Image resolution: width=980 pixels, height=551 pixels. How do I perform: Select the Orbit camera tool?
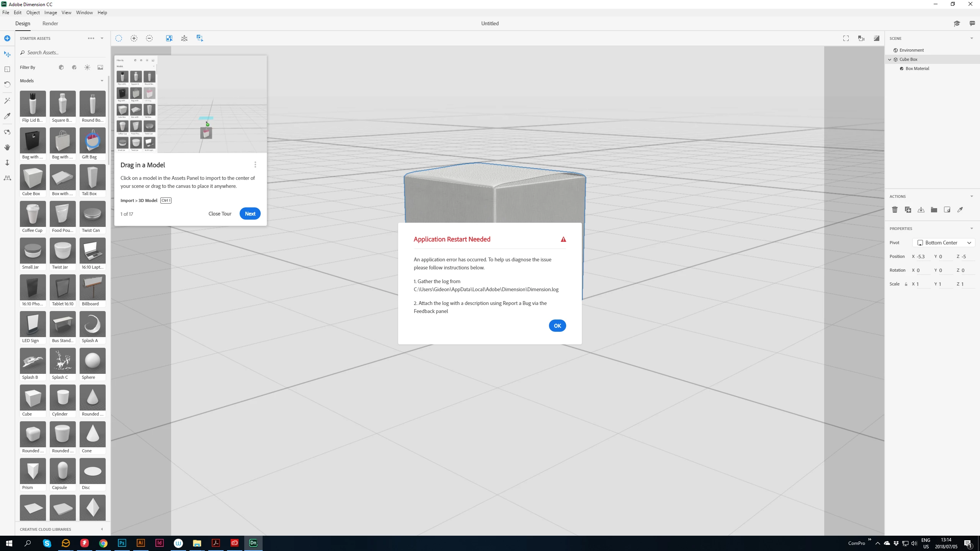7,132
